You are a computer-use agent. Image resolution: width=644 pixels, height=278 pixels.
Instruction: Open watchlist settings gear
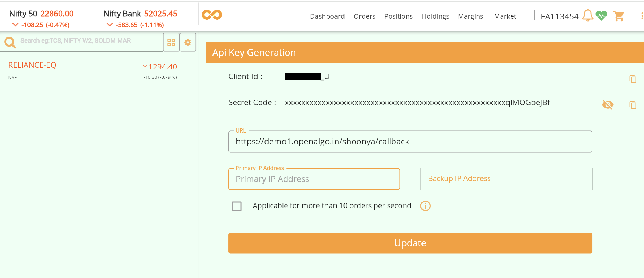[x=188, y=42]
